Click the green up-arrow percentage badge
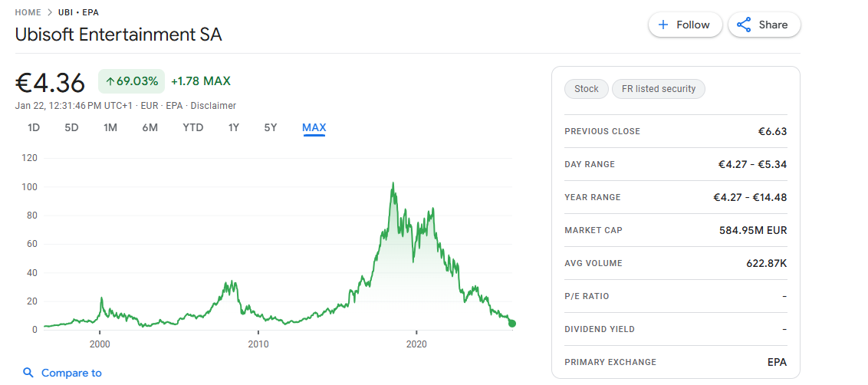Screen dimensions: 868x385 click(x=131, y=81)
